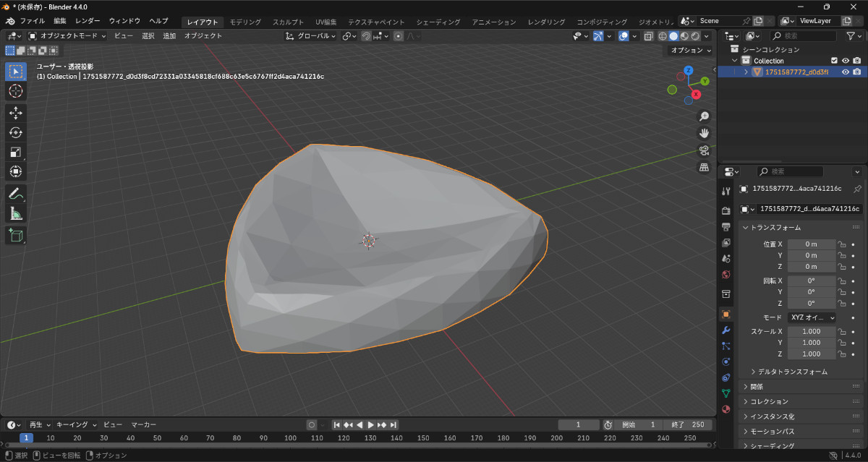Open the View Layer properties tab
This screenshot has width=868, height=462.
[x=726, y=242]
